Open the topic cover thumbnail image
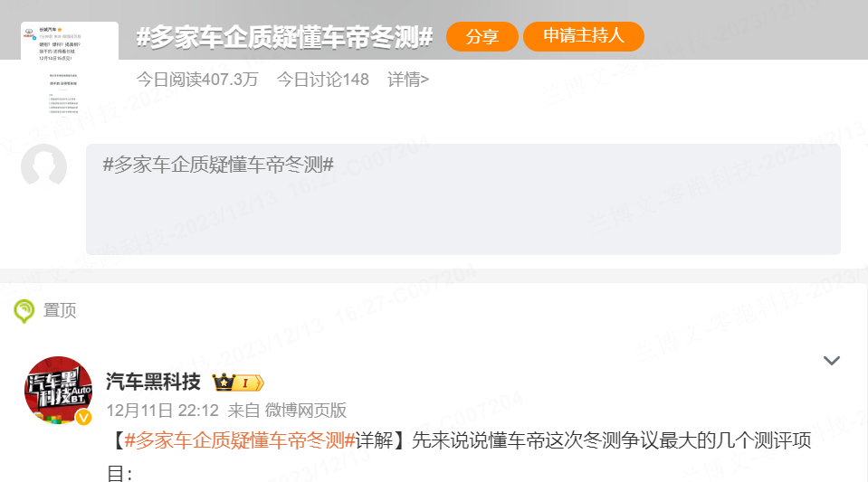This screenshot has height=482, width=868. tap(70, 71)
